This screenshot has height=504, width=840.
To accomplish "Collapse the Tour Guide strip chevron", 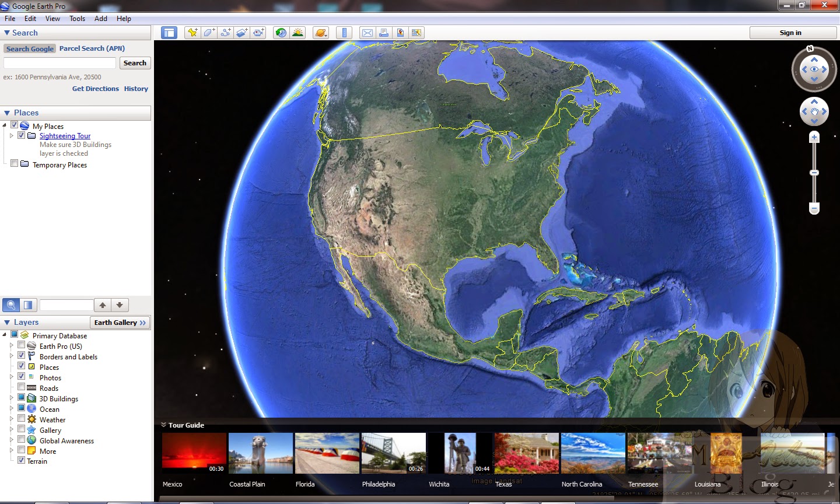I will pyautogui.click(x=163, y=425).
